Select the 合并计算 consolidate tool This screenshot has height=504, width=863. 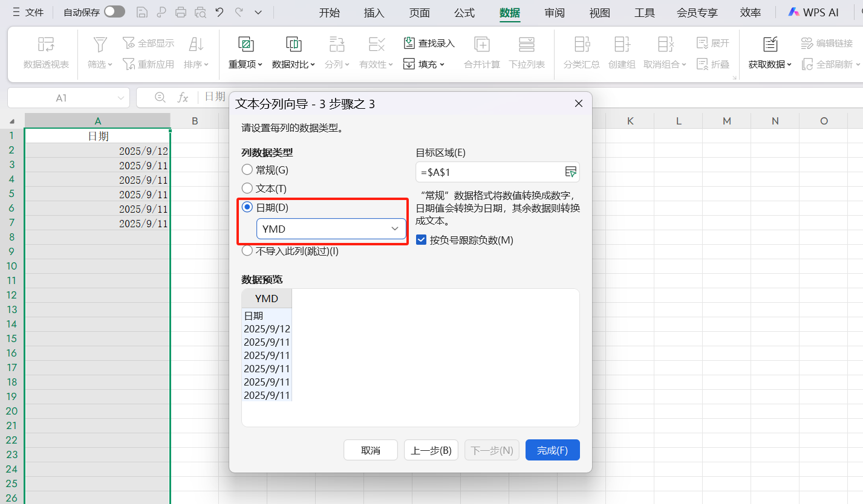481,53
